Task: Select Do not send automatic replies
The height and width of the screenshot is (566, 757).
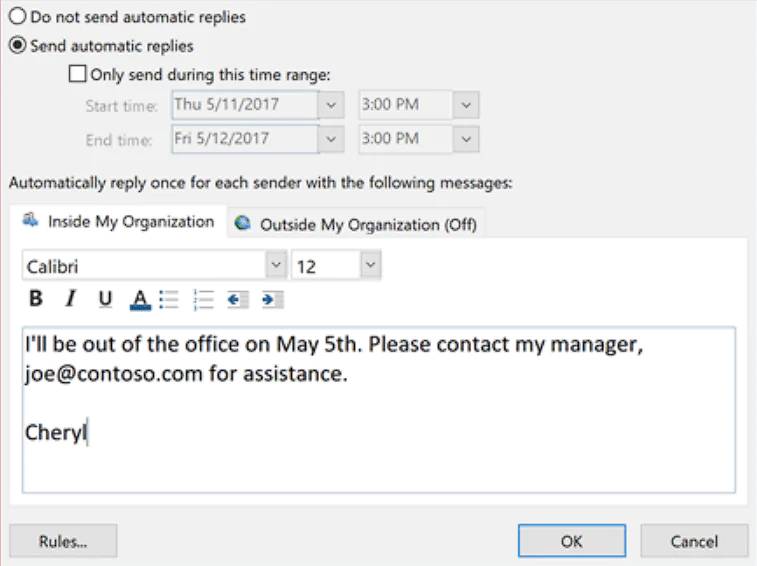Action: [18, 17]
